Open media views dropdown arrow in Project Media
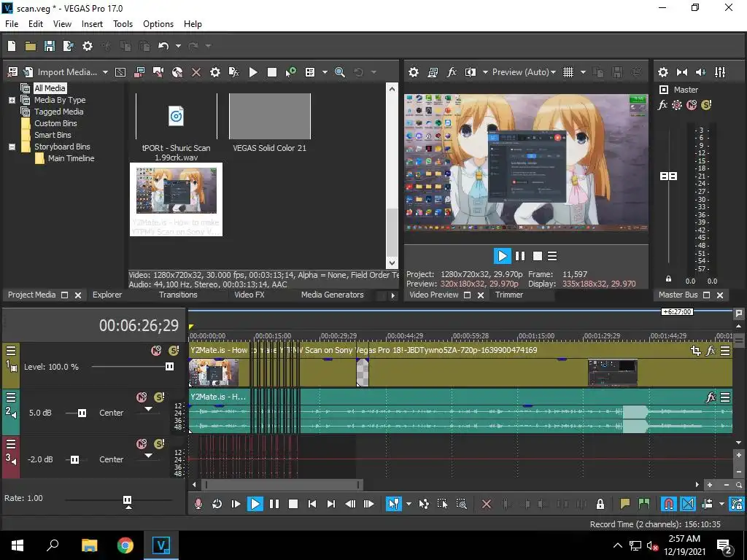The image size is (747, 560). [x=325, y=72]
